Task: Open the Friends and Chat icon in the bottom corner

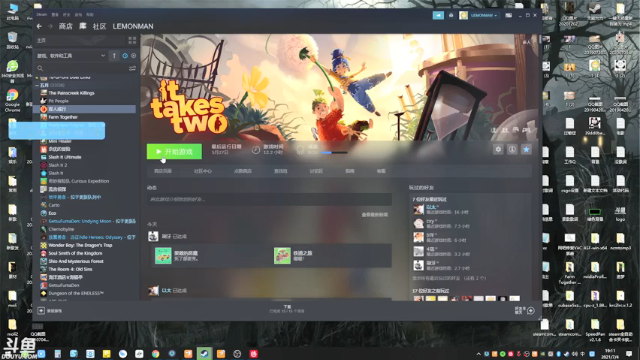Action: pyautogui.click(x=531, y=311)
